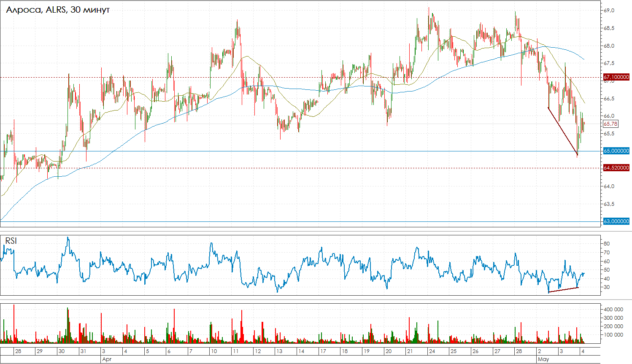Click the RSI scale value 80
The height and width of the screenshot is (364, 632).
pos(607,244)
